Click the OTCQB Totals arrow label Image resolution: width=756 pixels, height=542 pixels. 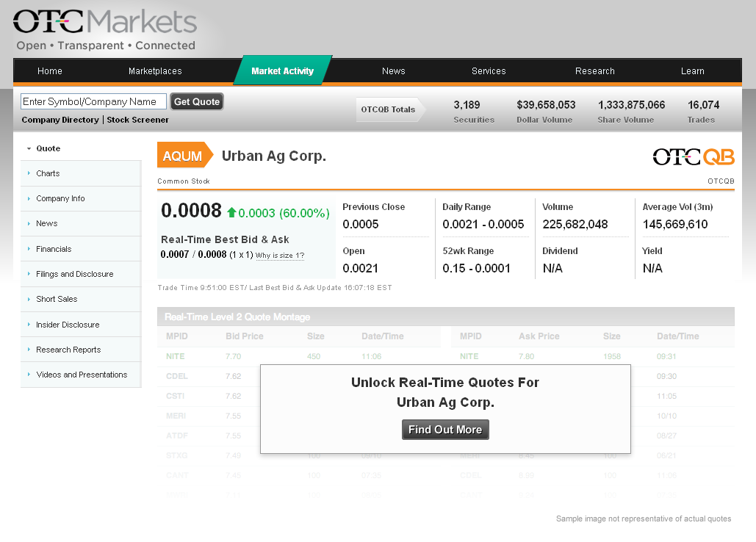coord(391,109)
